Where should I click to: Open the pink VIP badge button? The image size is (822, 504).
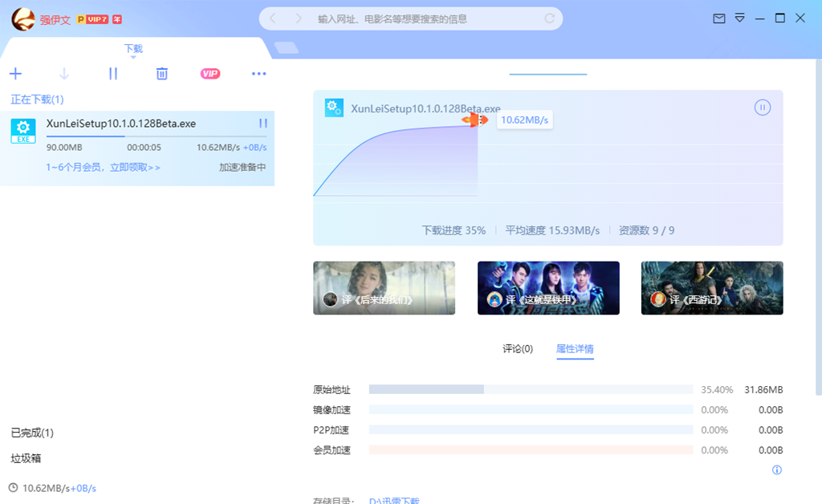210,74
